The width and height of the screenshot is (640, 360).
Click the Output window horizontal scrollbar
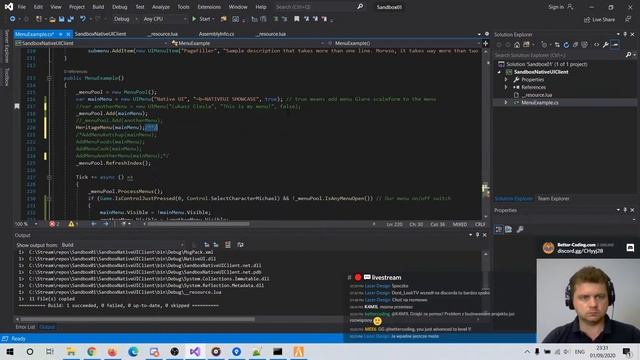[138, 319]
